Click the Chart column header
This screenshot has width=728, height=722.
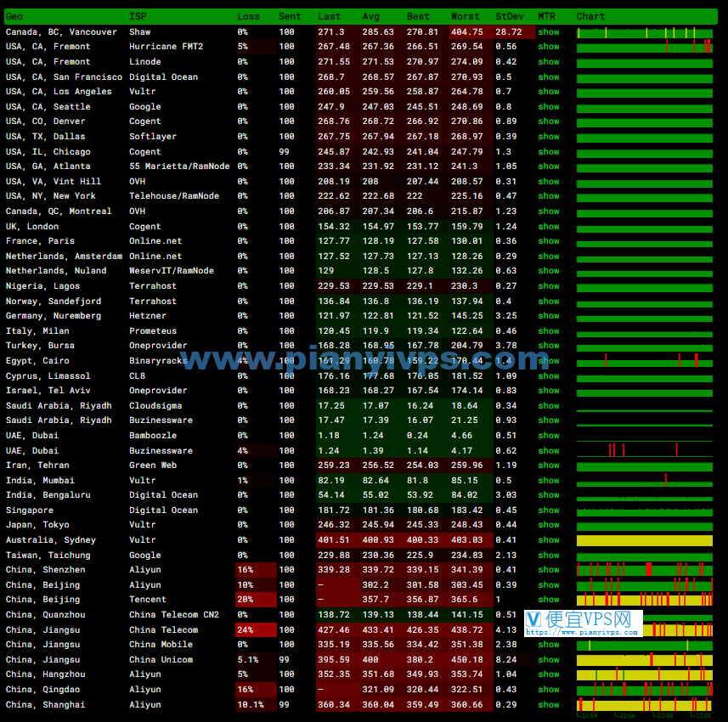[590, 17]
